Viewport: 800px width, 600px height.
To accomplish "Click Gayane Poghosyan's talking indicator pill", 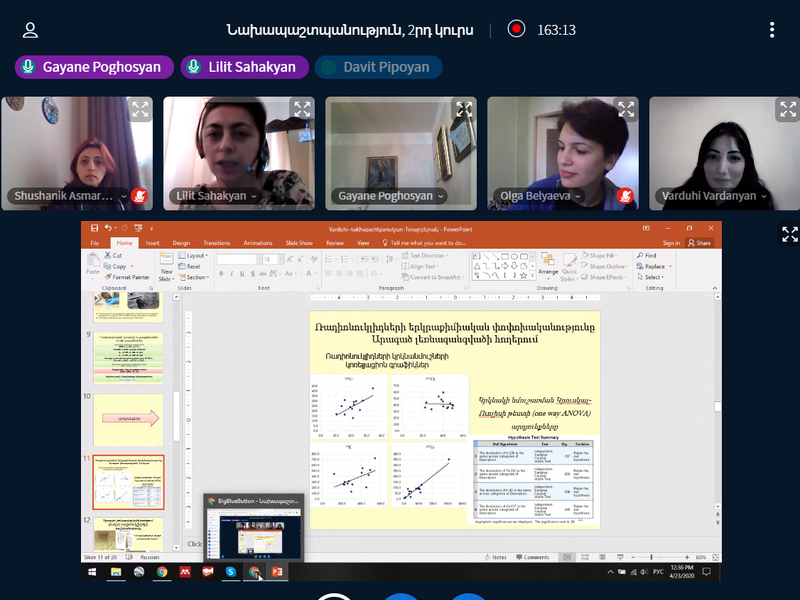I will coord(94,67).
